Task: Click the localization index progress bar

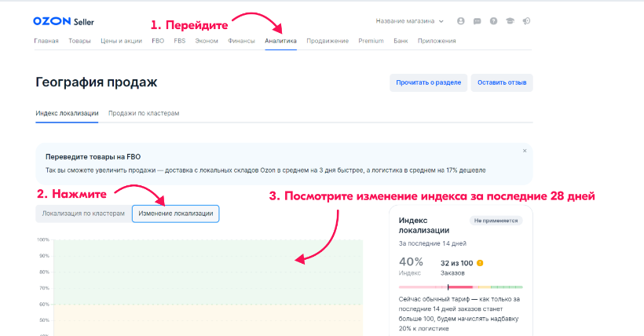Action: click(x=460, y=287)
